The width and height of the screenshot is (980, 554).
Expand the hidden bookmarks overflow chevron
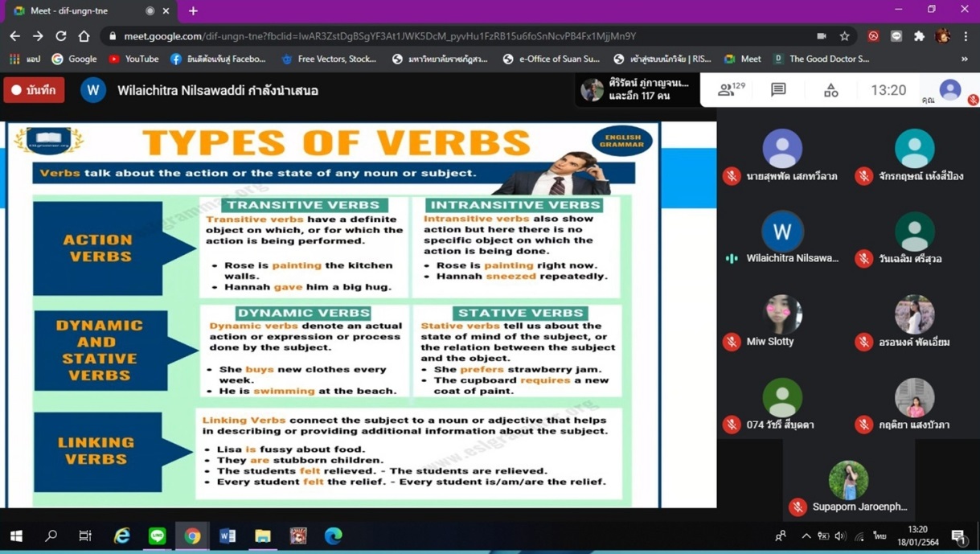click(964, 59)
